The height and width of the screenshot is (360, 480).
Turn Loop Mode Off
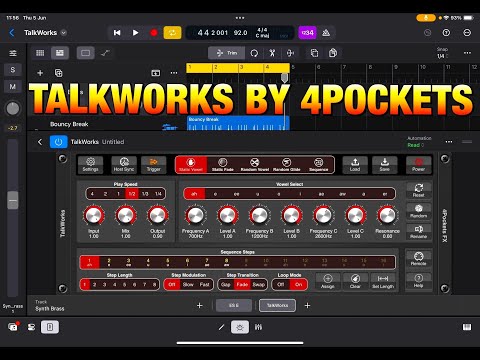[x=281, y=284]
